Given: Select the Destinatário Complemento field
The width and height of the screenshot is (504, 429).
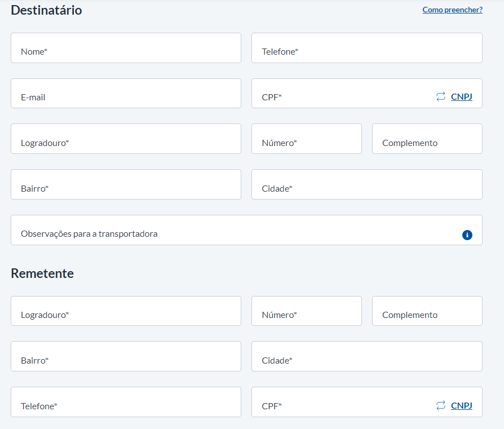Looking at the screenshot, I should [x=427, y=139].
